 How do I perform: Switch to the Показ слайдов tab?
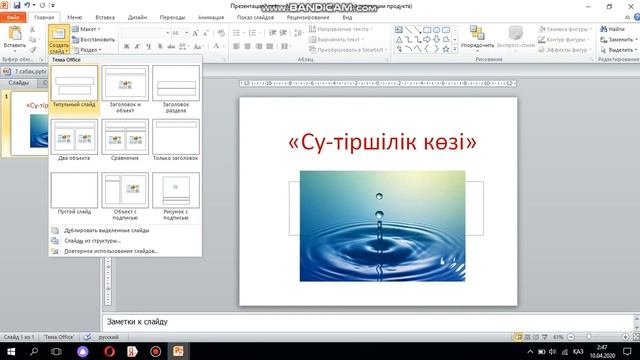pyautogui.click(x=255, y=18)
